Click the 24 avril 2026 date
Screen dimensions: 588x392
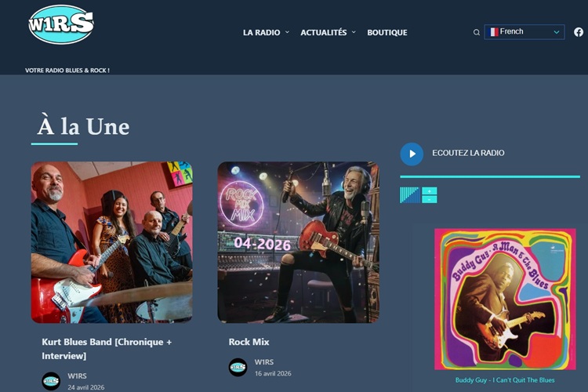(x=86, y=387)
